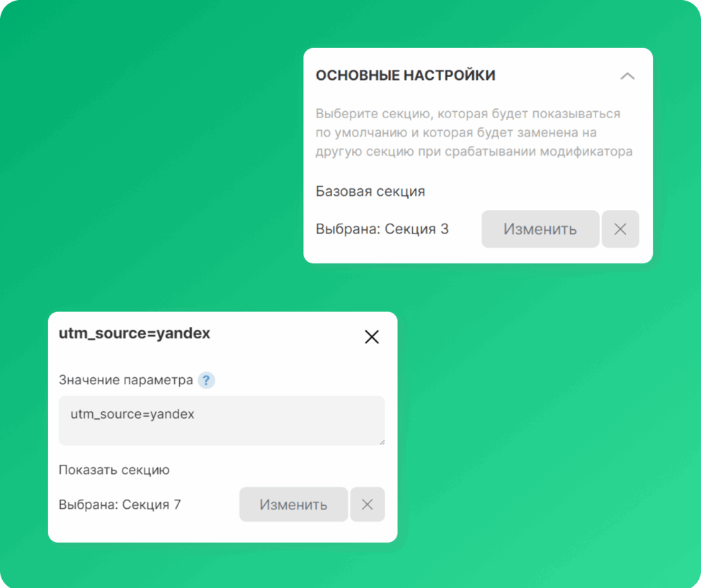Click the text area resize handle corner
This screenshot has width=701, height=588.
pyautogui.click(x=382, y=442)
